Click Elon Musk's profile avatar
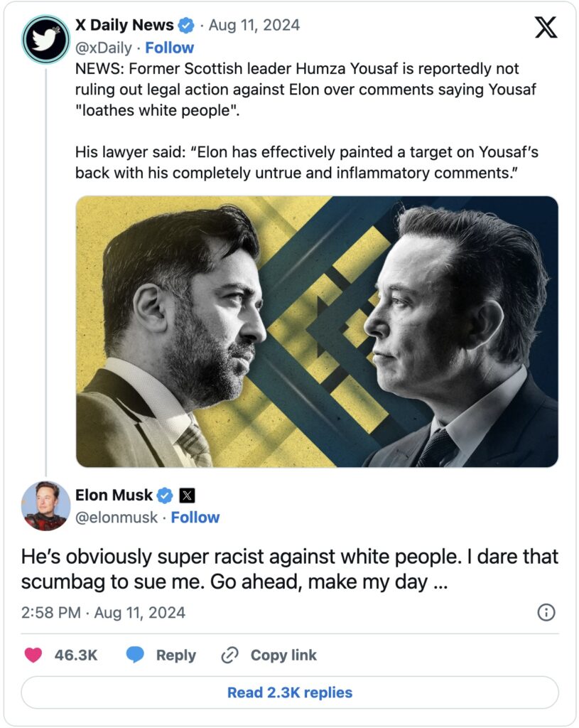The height and width of the screenshot is (728, 579). [45, 505]
